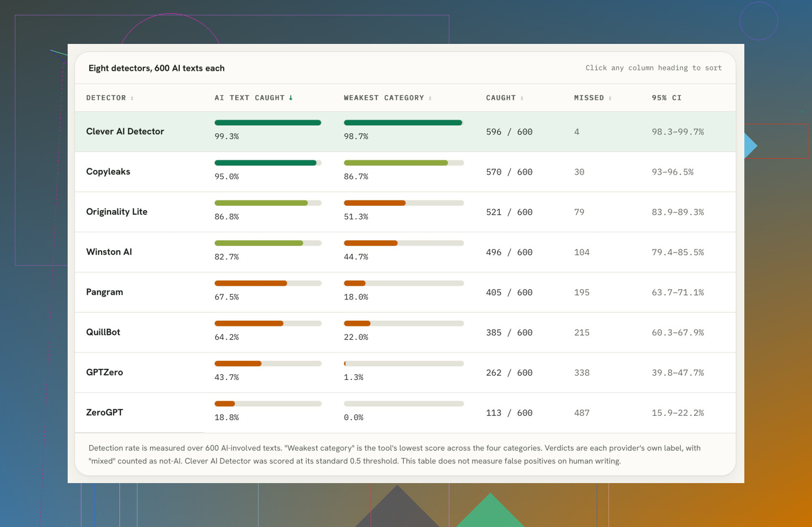
Task: Sort table by WEAKEST CATEGORY heading
Action: [x=384, y=98]
